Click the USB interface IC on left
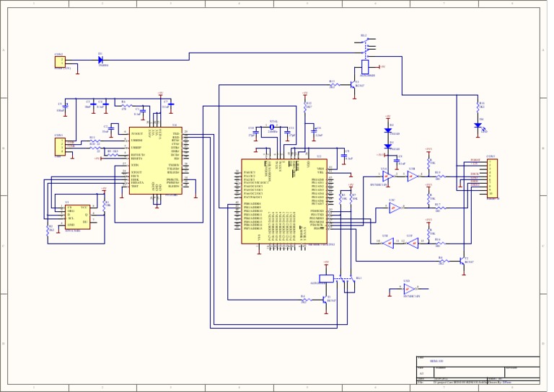554x392 pixels. [x=154, y=161]
